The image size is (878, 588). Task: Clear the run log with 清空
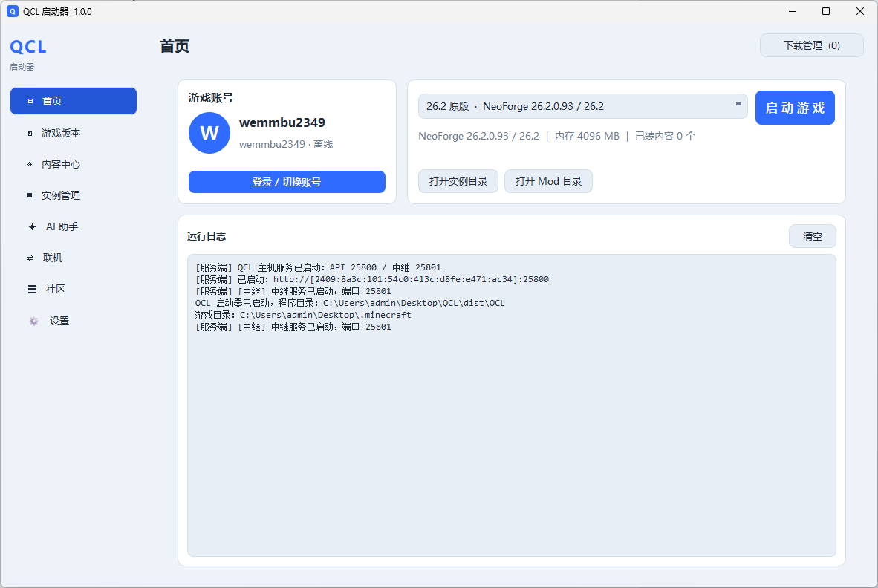coord(813,236)
